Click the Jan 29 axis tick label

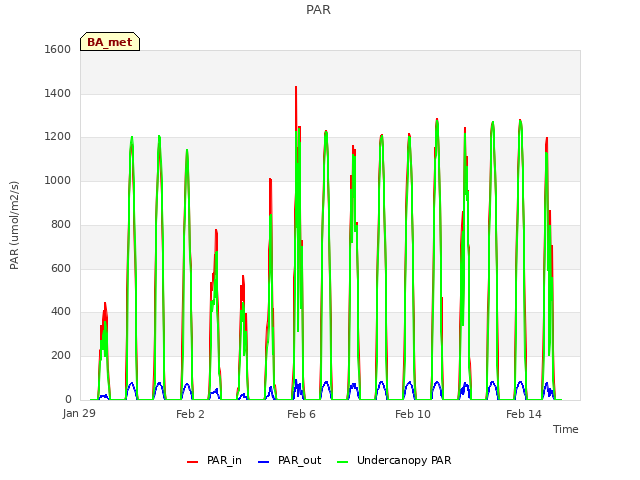(79, 413)
